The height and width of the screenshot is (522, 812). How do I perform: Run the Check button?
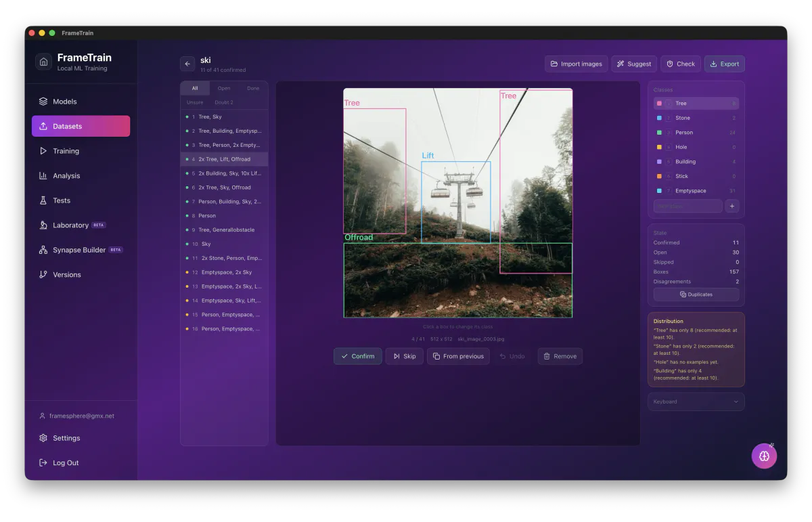[x=681, y=64]
